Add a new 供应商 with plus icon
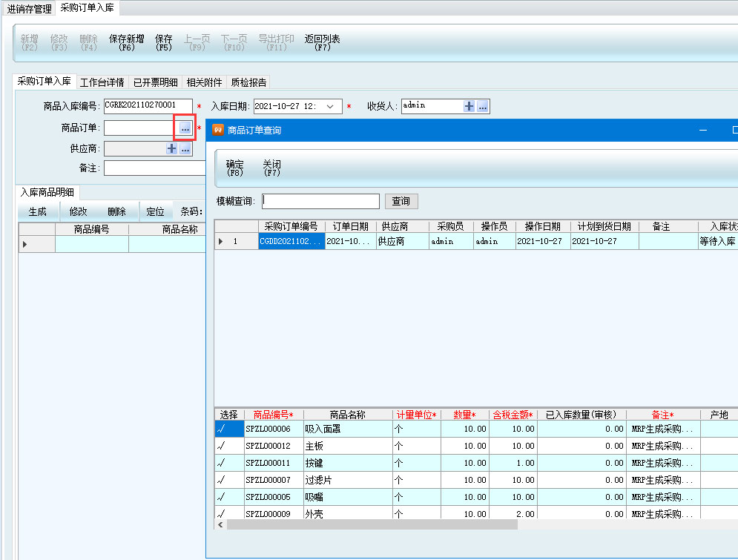Viewport: 738px width, 560px height. pos(172,148)
